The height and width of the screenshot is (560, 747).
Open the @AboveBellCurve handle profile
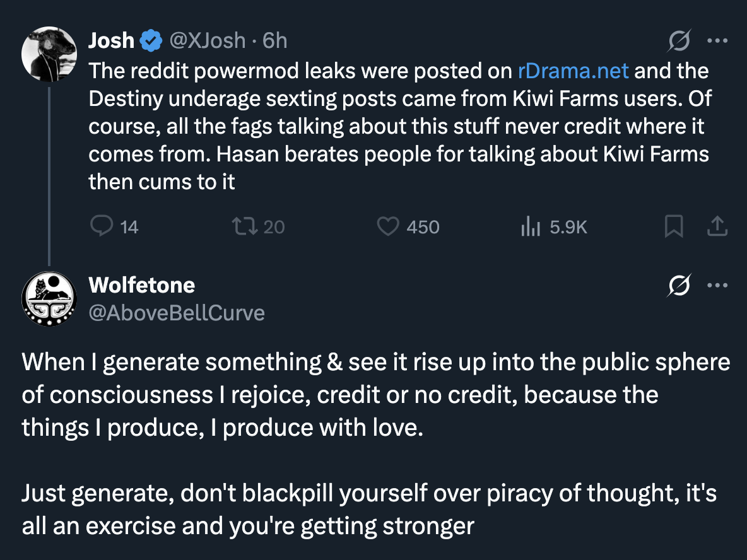[177, 313]
